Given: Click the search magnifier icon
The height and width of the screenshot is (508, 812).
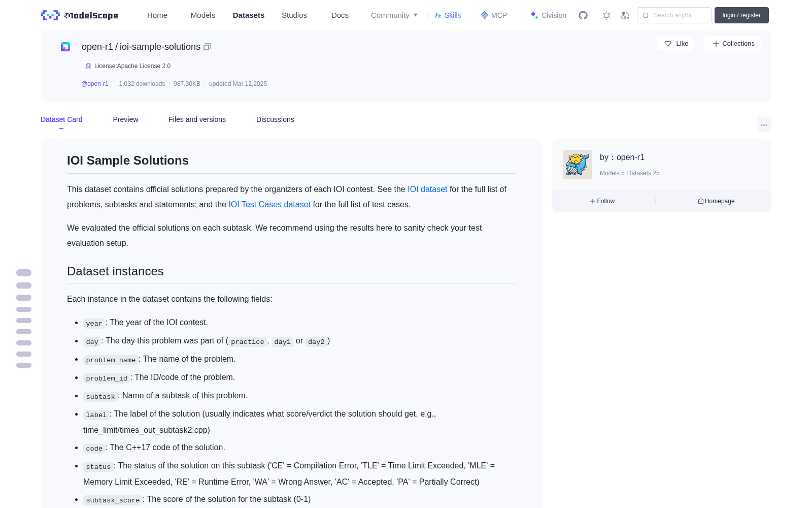Looking at the screenshot, I should [x=646, y=15].
